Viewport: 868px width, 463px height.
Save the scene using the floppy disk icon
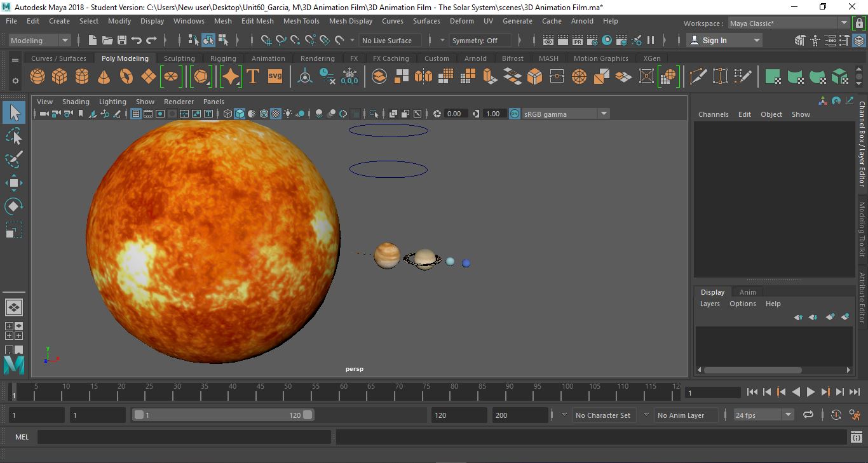tap(121, 40)
